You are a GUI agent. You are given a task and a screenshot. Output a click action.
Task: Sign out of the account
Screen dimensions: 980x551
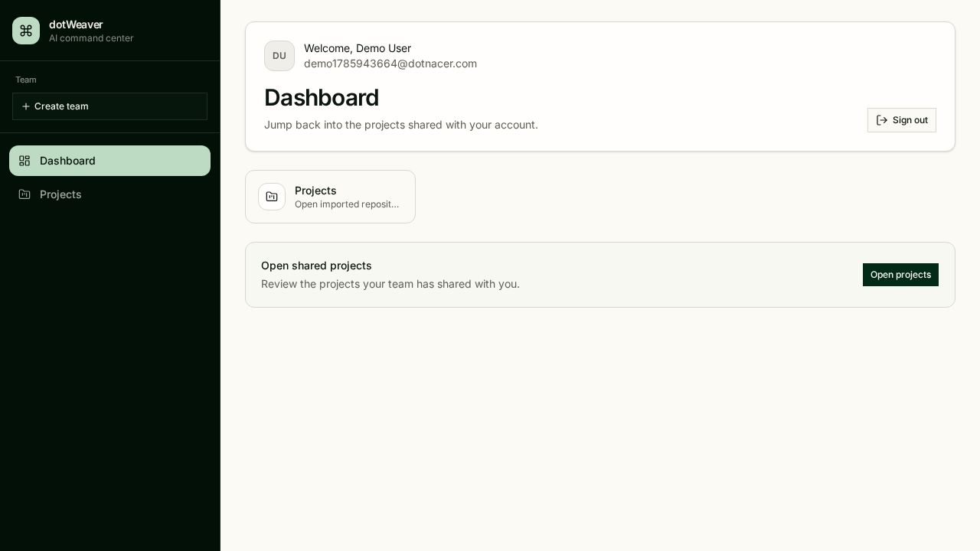click(x=902, y=120)
